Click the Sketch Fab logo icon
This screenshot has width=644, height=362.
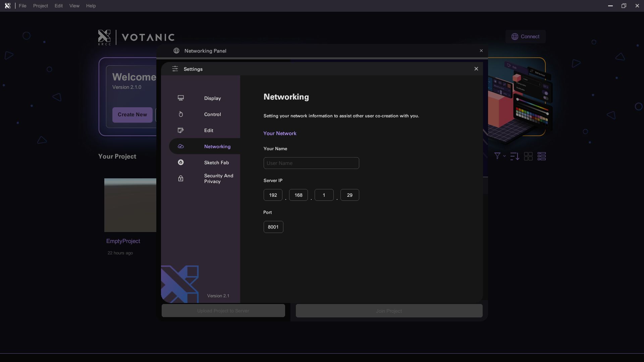coord(180,163)
